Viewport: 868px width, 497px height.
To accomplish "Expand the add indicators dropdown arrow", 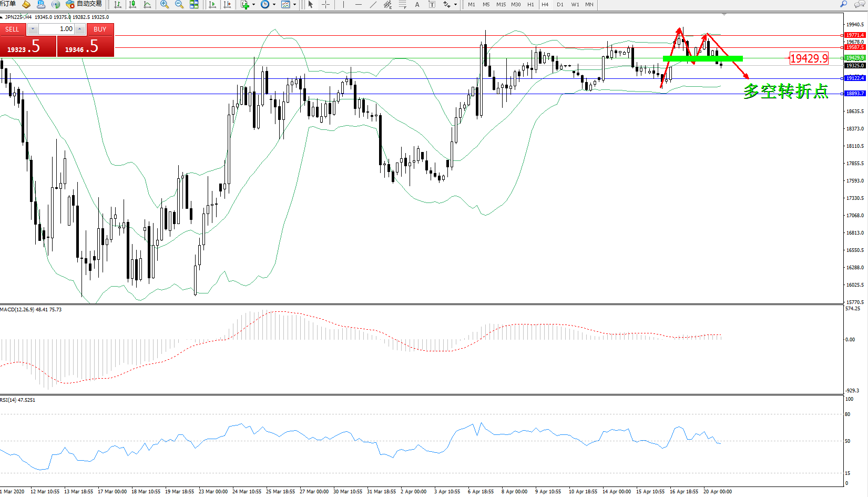I will coord(253,5).
